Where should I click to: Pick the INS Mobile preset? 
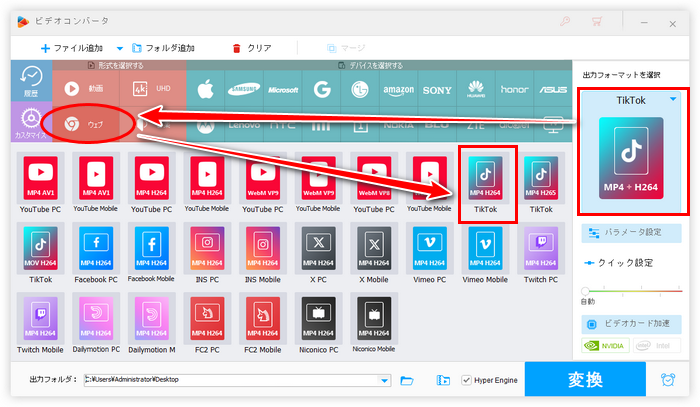coord(262,253)
